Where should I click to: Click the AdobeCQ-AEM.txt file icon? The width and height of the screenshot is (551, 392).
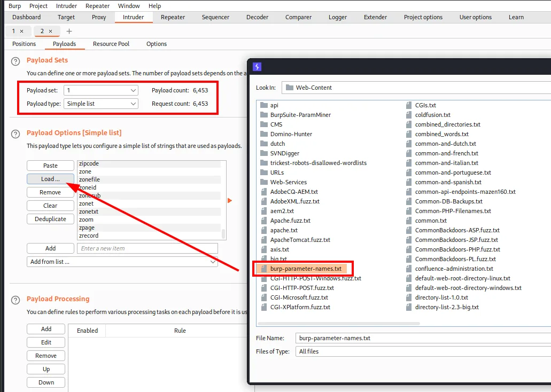264,192
